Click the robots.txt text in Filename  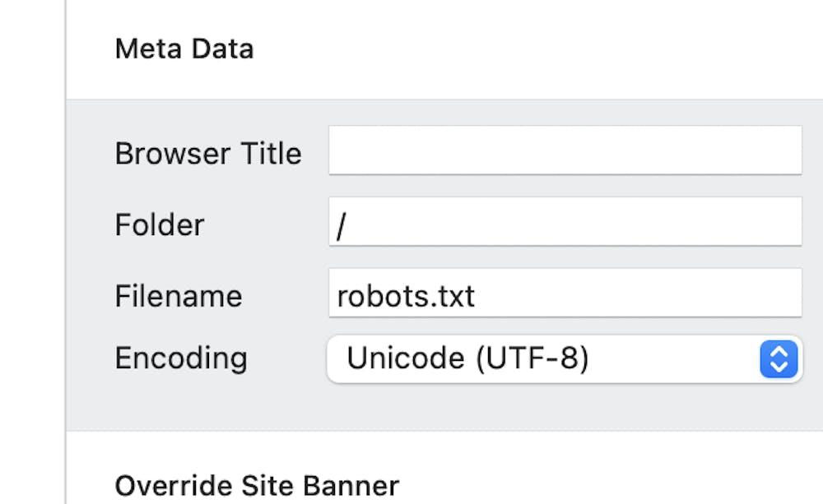pos(407,296)
